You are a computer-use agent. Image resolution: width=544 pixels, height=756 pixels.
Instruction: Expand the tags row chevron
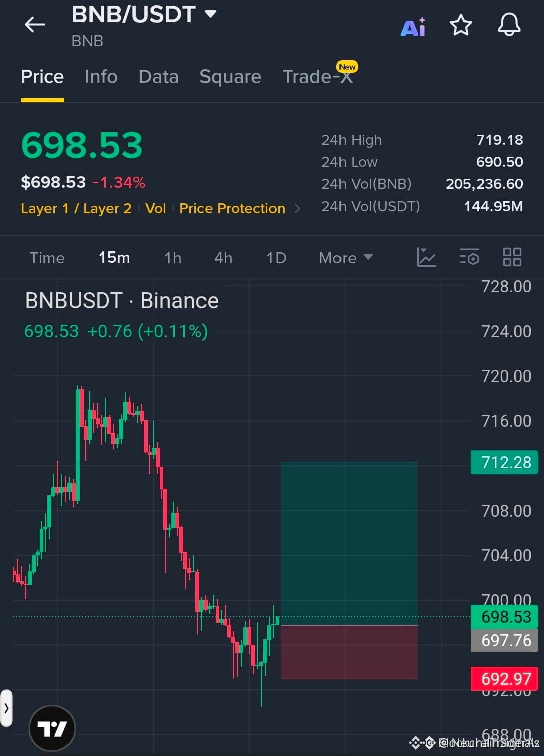click(x=297, y=209)
